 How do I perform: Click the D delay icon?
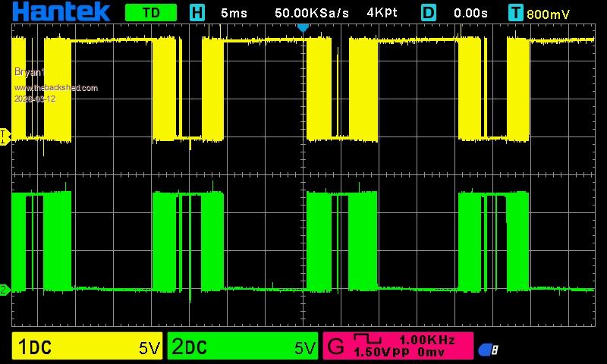(429, 13)
